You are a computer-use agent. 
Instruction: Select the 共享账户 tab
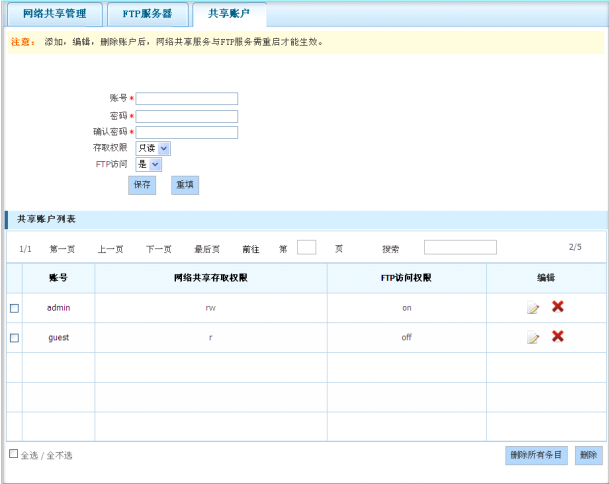pyautogui.click(x=229, y=15)
